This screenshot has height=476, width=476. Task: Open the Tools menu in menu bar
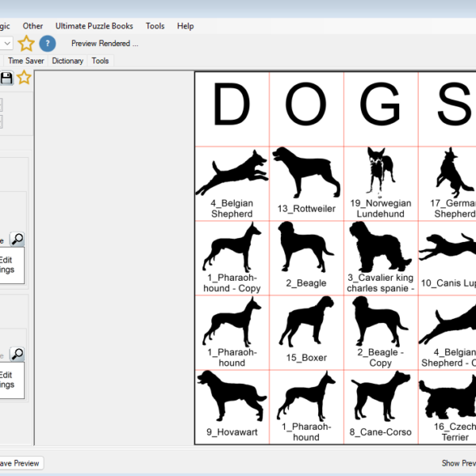(155, 26)
